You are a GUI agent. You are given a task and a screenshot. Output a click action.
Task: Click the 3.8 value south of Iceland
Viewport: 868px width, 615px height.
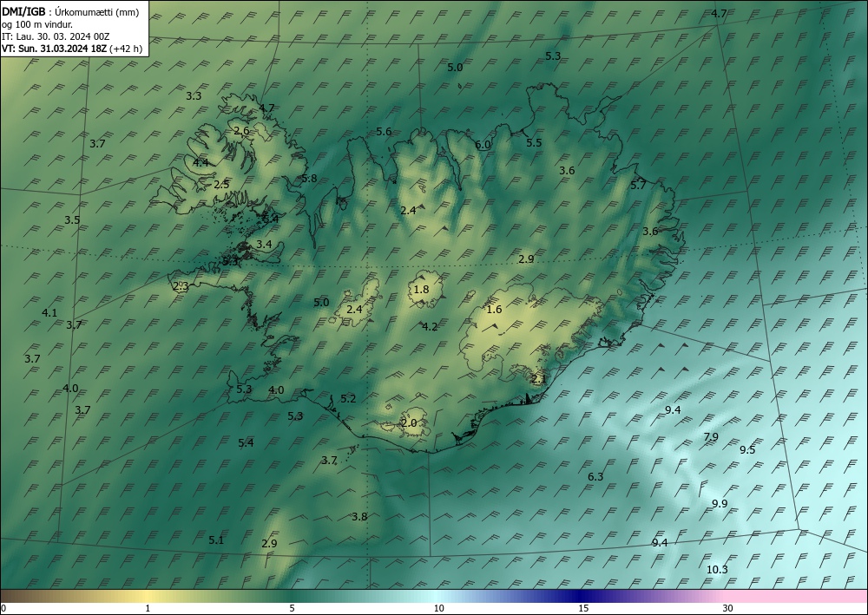[x=359, y=517]
